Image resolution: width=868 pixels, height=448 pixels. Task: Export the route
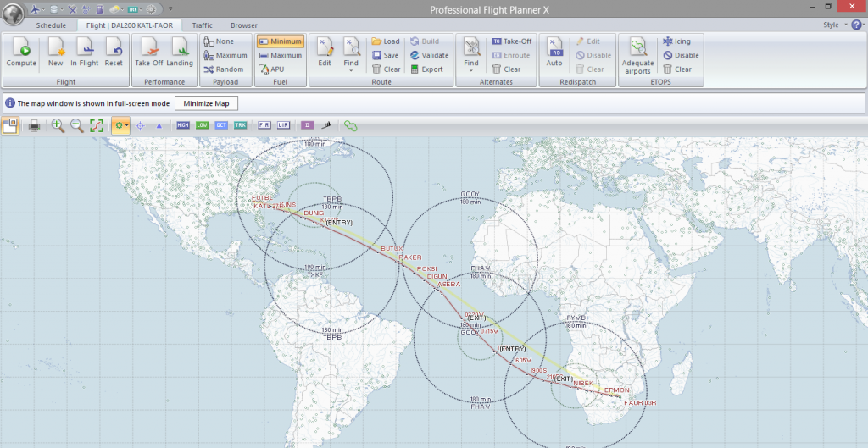pyautogui.click(x=426, y=69)
